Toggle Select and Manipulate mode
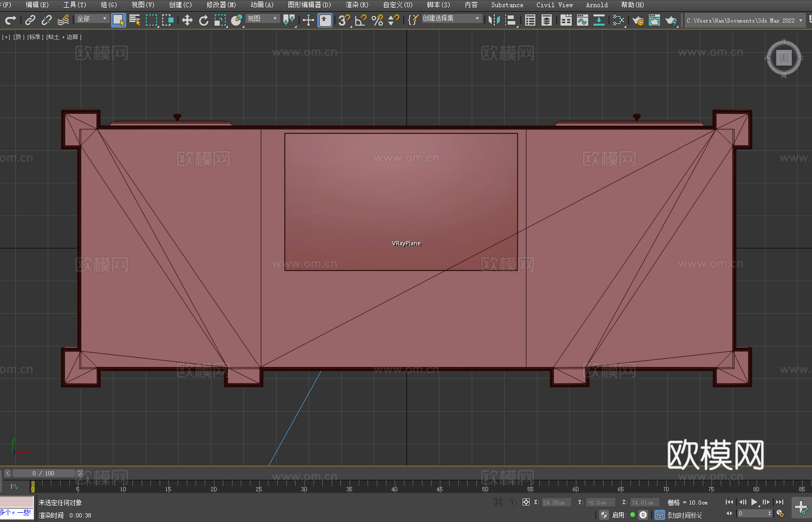The image size is (812, 522). (x=308, y=20)
